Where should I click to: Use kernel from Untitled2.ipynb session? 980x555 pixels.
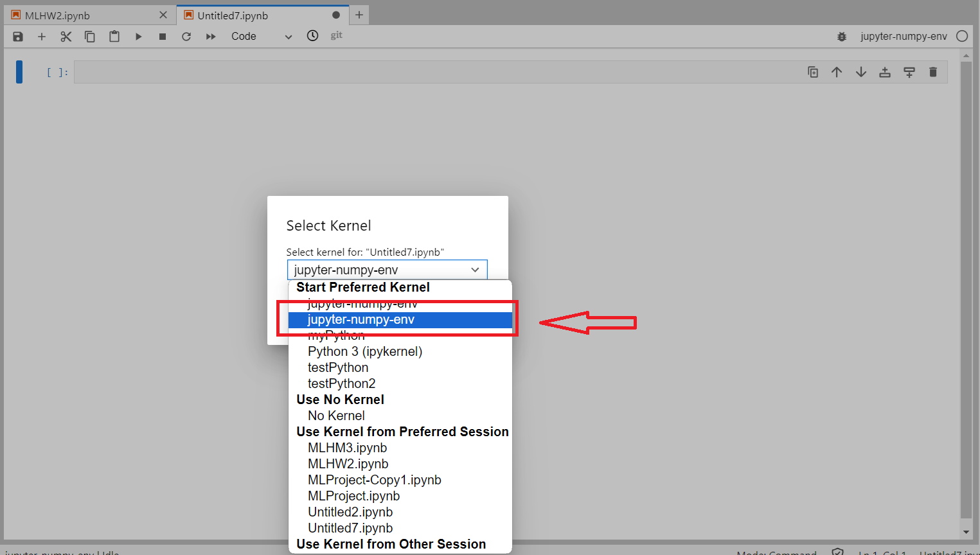[400, 512]
